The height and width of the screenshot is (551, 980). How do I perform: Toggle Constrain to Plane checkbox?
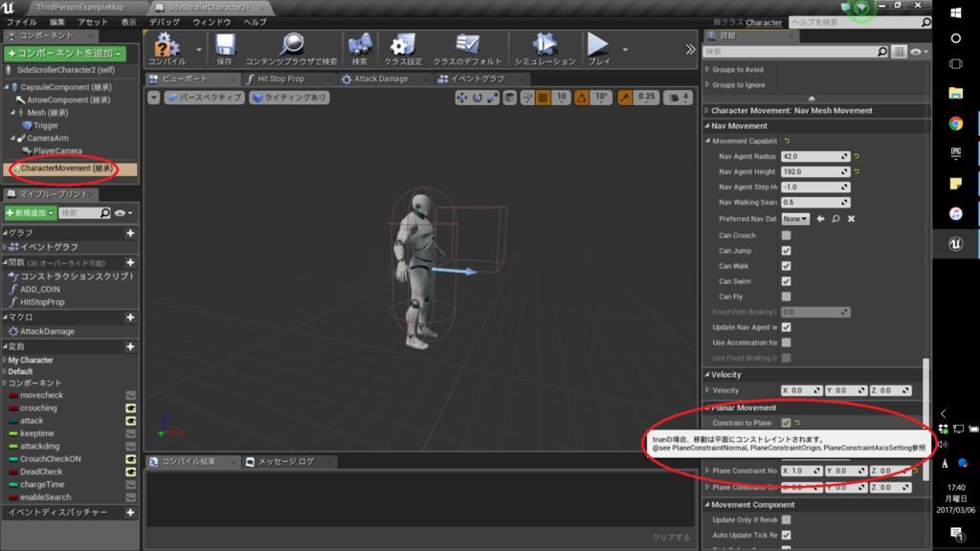coord(787,423)
